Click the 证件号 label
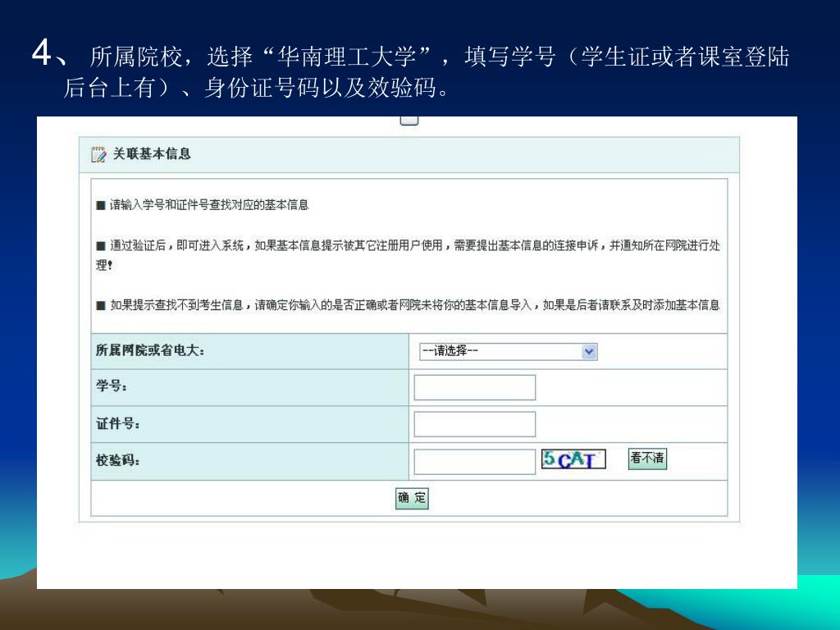The height and width of the screenshot is (630, 840). click(118, 424)
